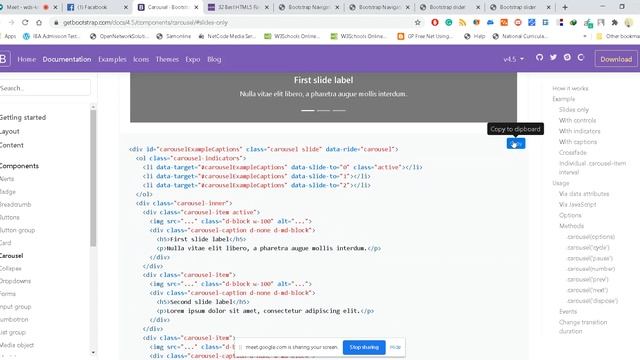Image resolution: width=640 pixels, height=360 pixels.
Task: Click the browser address bar URL
Action: click(145, 22)
